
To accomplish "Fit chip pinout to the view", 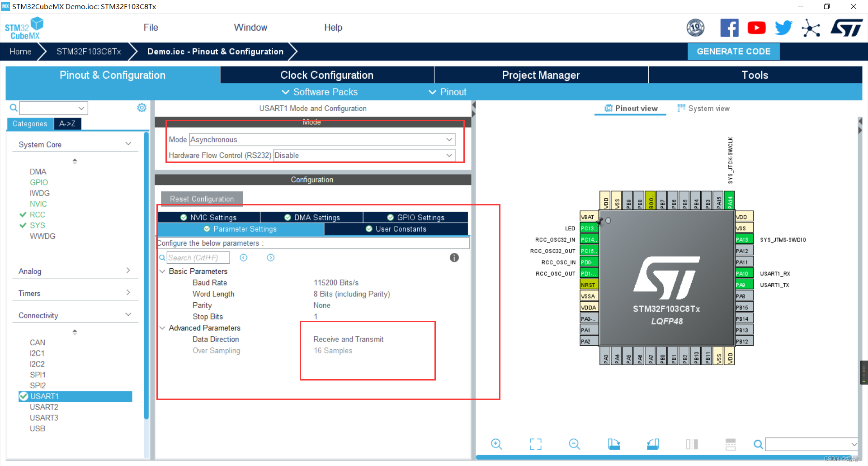I will (x=536, y=444).
